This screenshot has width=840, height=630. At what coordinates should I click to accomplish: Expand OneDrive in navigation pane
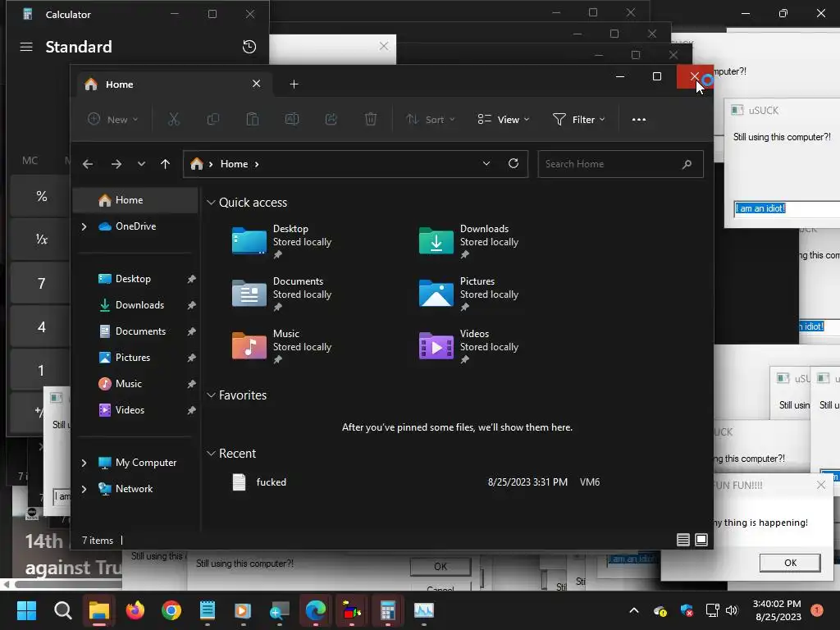84,226
